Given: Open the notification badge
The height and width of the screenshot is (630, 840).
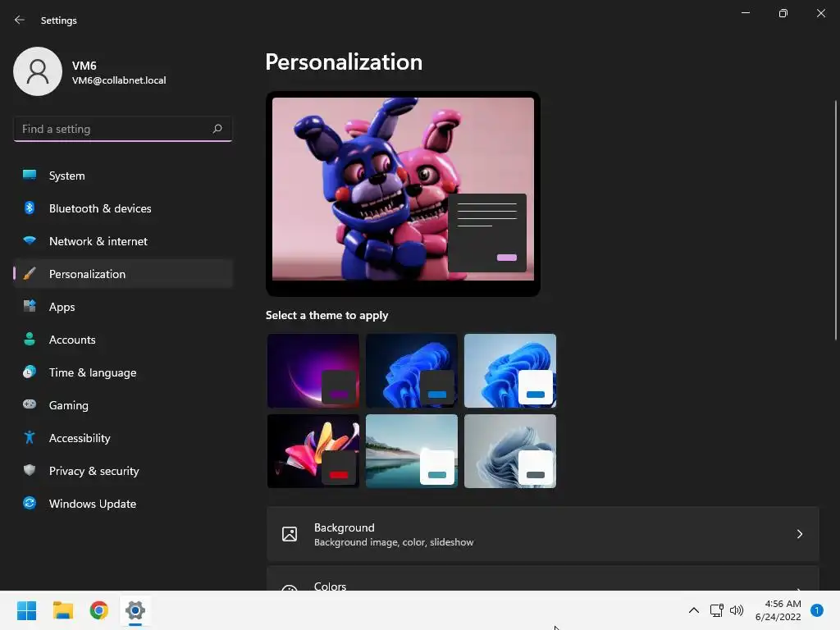Looking at the screenshot, I should pyautogui.click(x=817, y=610).
